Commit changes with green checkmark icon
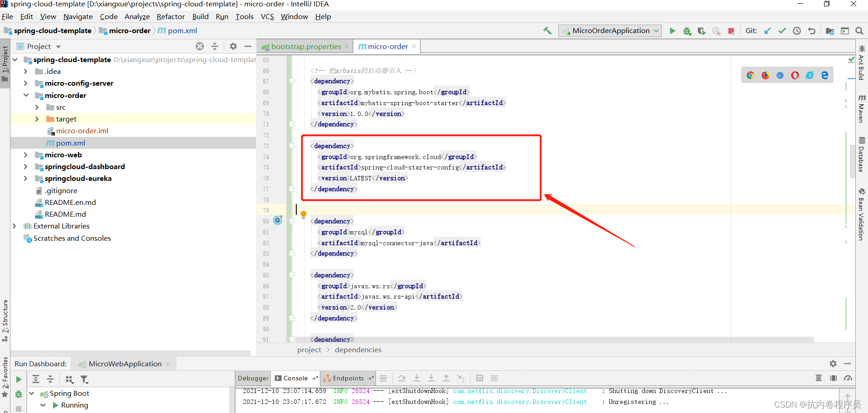 tap(782, 31)
